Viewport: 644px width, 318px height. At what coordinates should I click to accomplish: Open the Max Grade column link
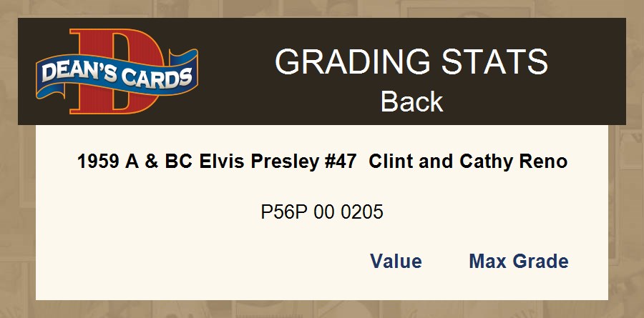[518, 262]
